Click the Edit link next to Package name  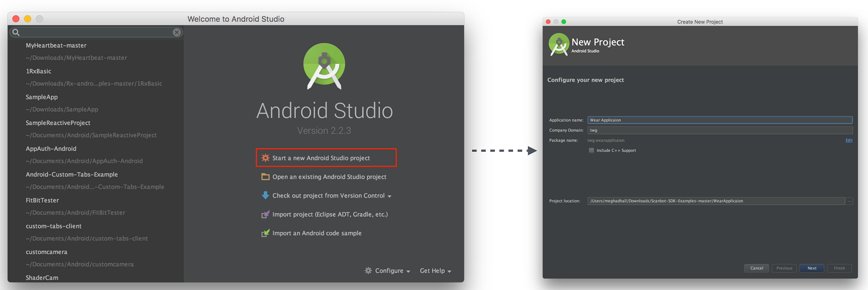[x=849, y=140]
